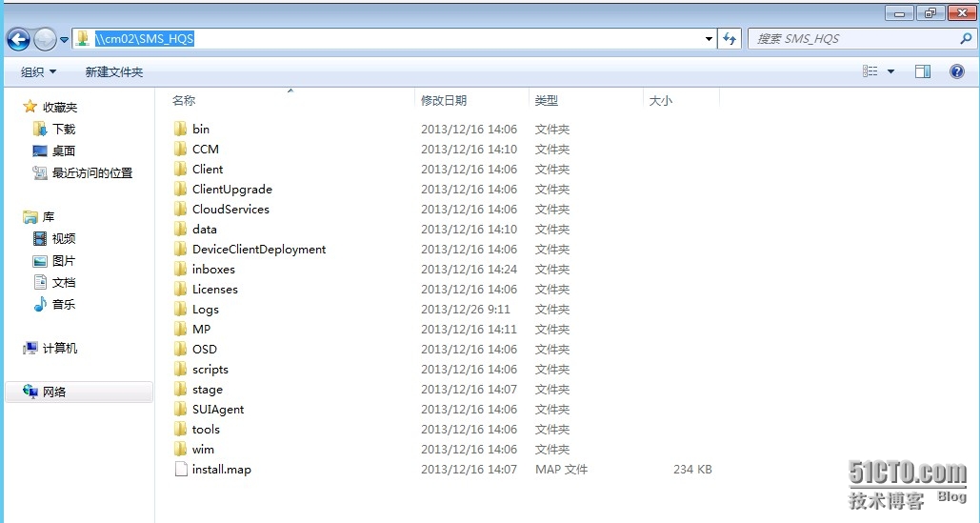This screenshot has height=523, width=980.
Task: Select the tools folder icon
Action: pyautogui.click(x=180, y=429)
